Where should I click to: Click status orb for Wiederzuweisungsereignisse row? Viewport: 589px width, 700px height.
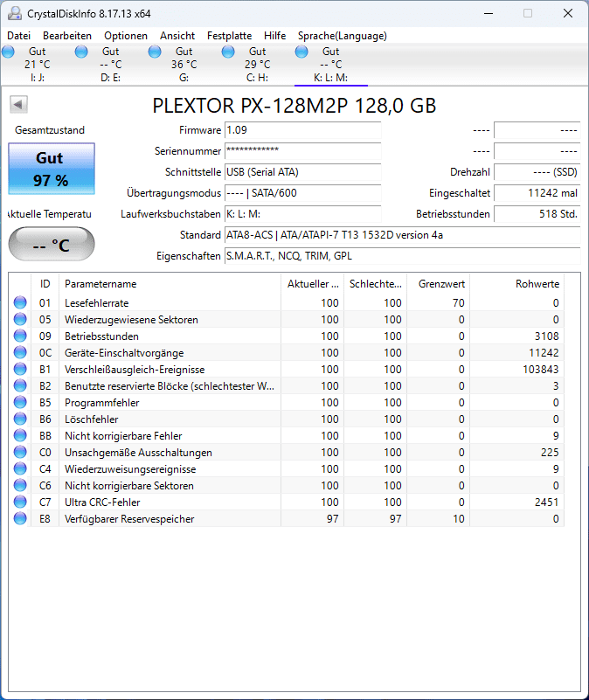[x=20, y=468]
